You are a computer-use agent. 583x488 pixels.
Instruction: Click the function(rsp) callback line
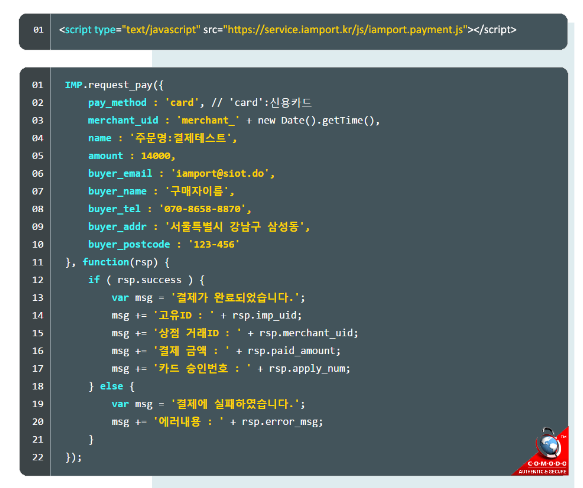click(117, 262)
